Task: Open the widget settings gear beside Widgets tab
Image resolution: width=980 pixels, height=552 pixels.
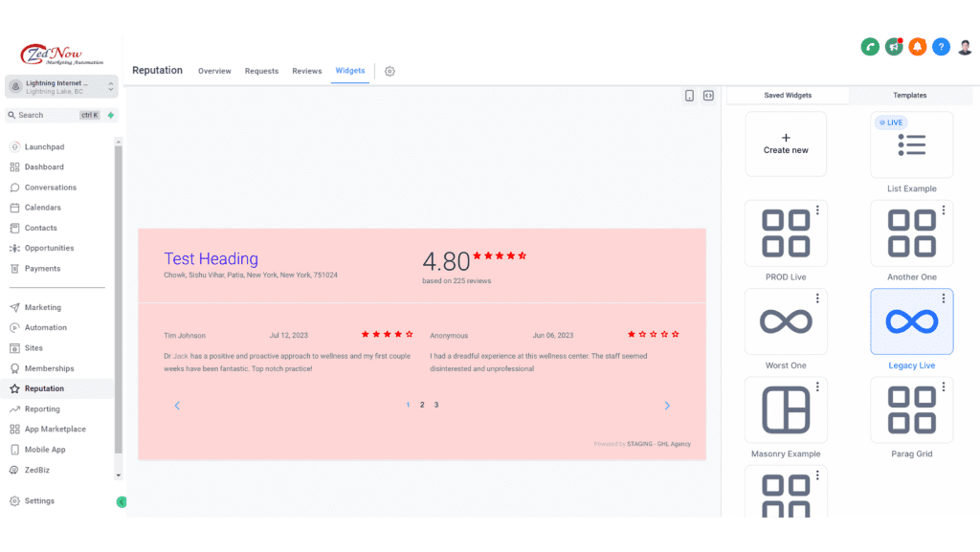Action: pyautogui.click(x=390, y=71)
